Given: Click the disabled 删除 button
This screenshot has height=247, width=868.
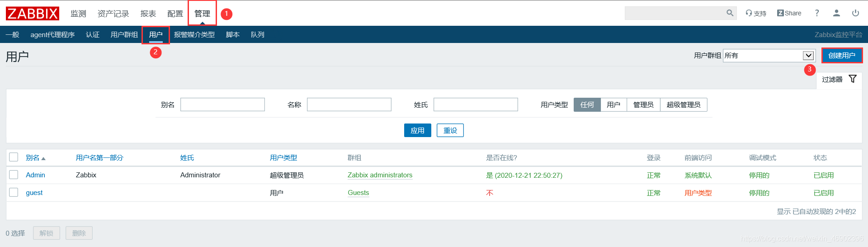Looking at the screenshot, I should 79,233.
